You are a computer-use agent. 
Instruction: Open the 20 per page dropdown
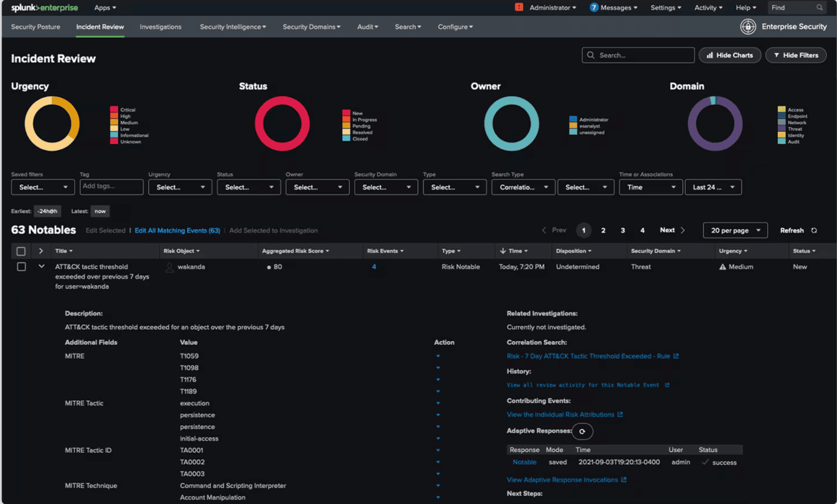tap(735, 230)
